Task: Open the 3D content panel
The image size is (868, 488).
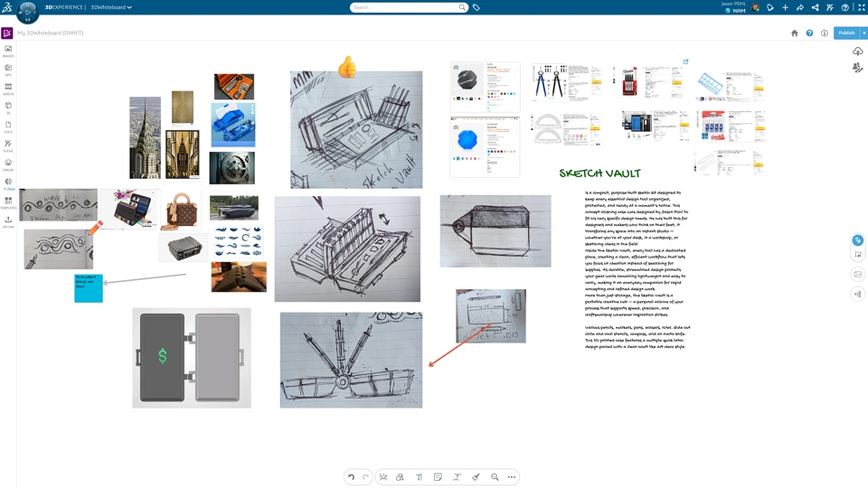Action: [8, 108]
